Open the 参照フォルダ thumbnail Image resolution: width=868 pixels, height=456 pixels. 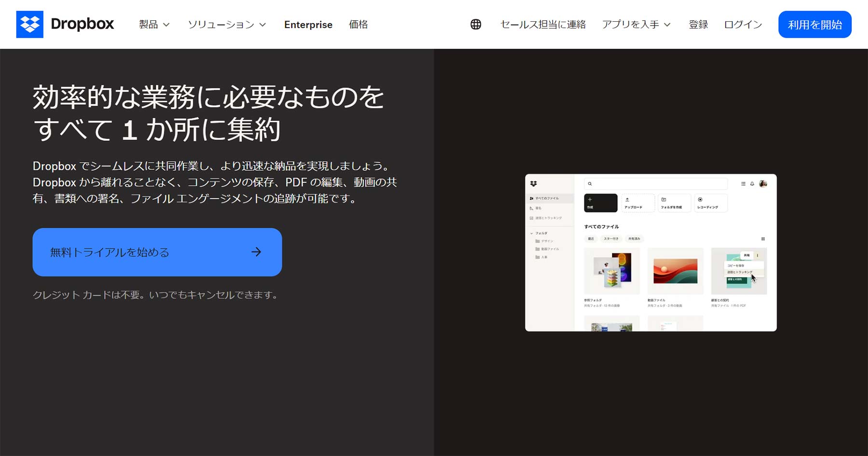coord(612,271)
